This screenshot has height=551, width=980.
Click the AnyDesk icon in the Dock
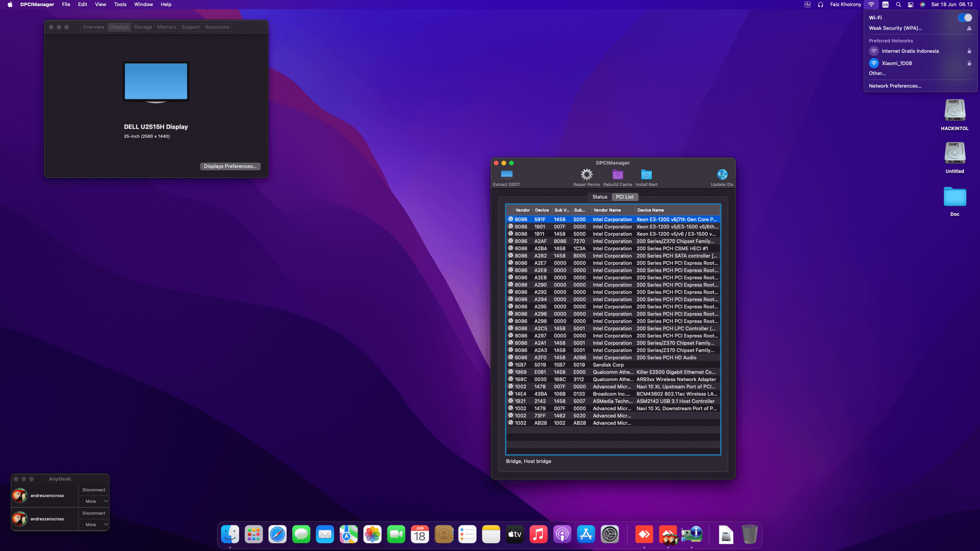click(644, 534)
